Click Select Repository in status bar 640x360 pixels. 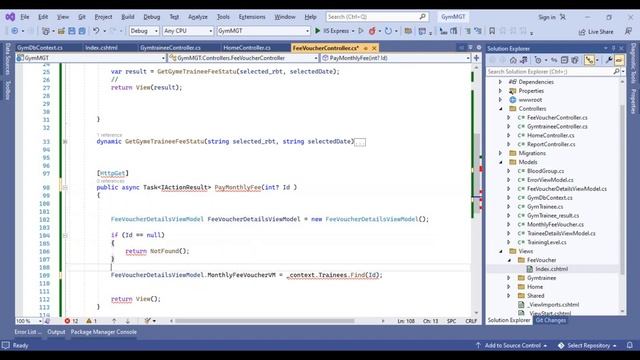tap(588, 345)
